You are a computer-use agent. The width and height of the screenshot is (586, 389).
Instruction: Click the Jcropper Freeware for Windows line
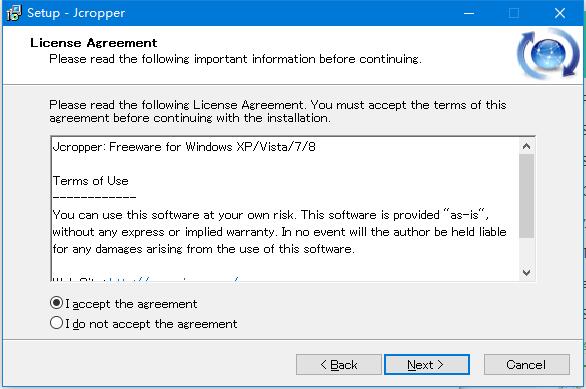(184, 146)
